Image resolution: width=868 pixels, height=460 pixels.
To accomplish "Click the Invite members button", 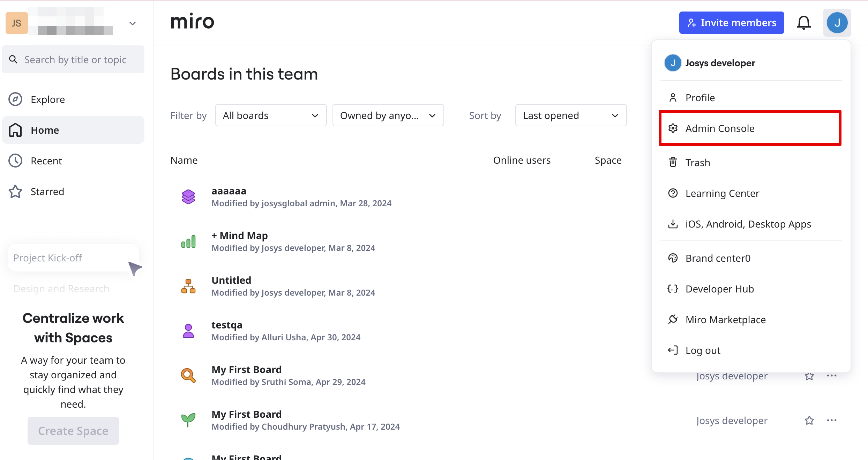I will (731, 23).
